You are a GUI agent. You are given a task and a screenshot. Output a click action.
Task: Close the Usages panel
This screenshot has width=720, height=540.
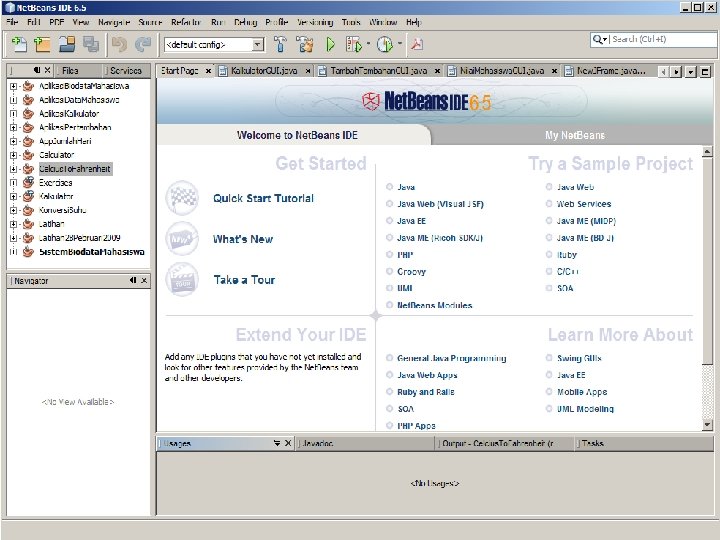tap(288, 443)
